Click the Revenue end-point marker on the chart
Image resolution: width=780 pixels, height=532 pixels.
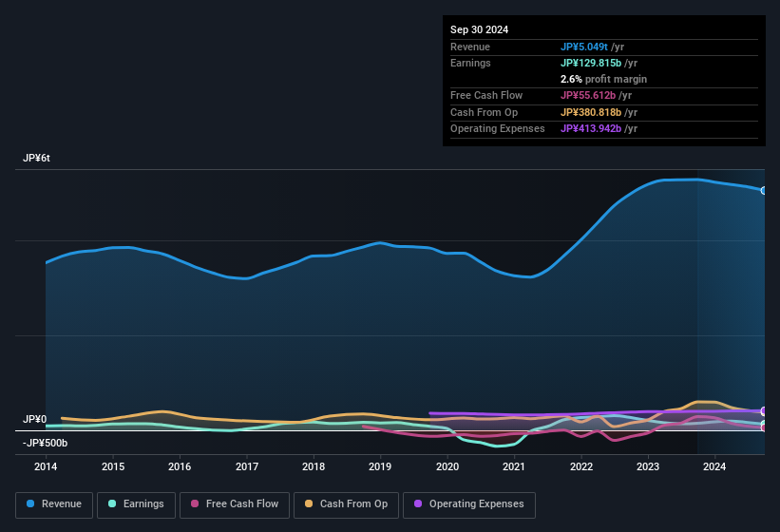point(764,190)
